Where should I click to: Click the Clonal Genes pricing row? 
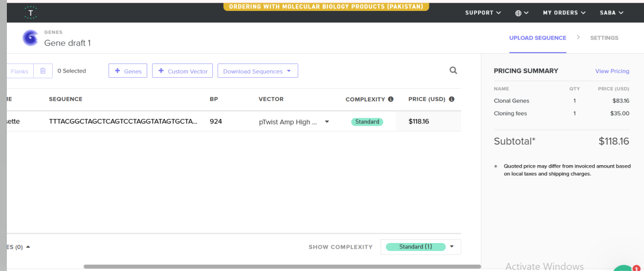pyautogui.click(x=562, y=101)
